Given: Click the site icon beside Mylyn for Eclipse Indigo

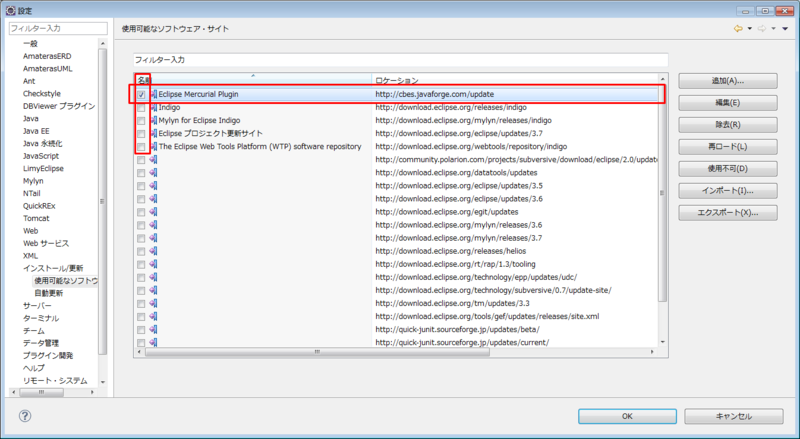Looking at the screenshot, I should (x=153, y=120).
